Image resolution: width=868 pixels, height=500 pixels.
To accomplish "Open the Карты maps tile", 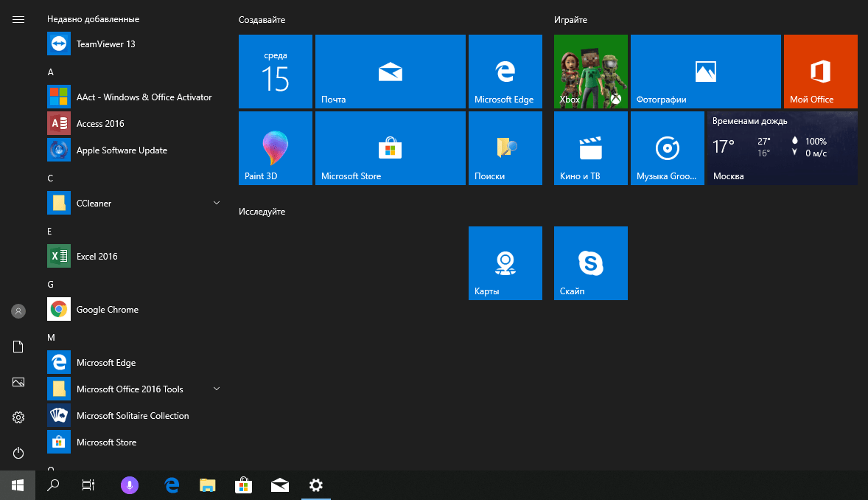I will [505, 263].
